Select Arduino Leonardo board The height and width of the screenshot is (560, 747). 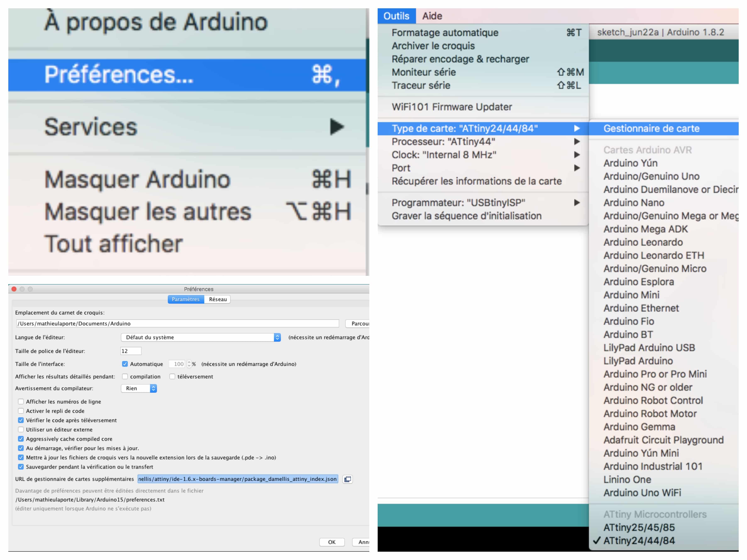tap(664, 242)
